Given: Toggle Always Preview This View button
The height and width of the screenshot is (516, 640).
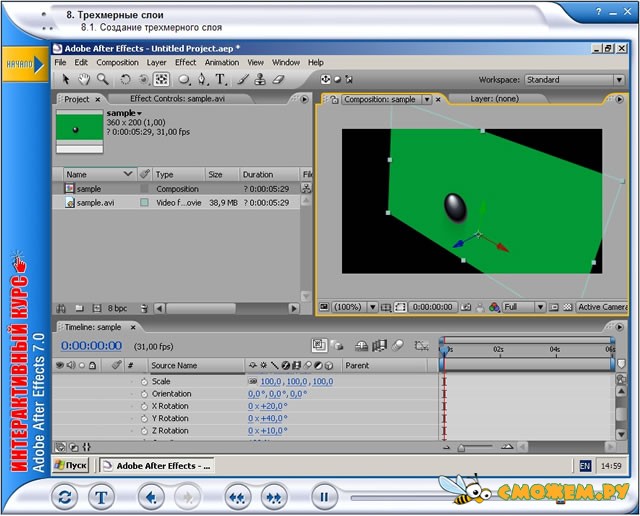Looking at the screenshot, I should (324, 307).
